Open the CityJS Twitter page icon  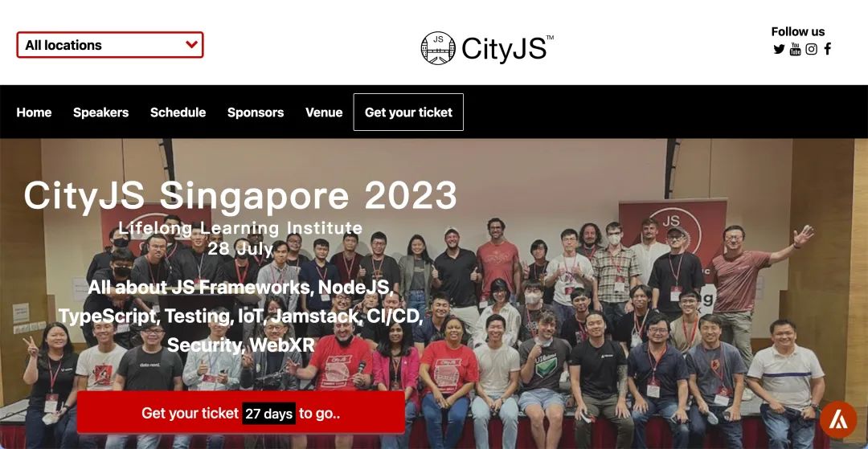point(779,49)
